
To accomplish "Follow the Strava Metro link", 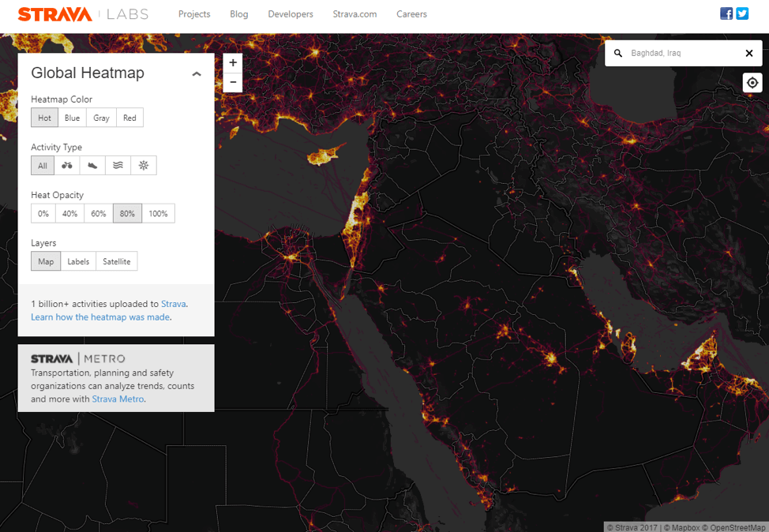I will coord(118,399).
